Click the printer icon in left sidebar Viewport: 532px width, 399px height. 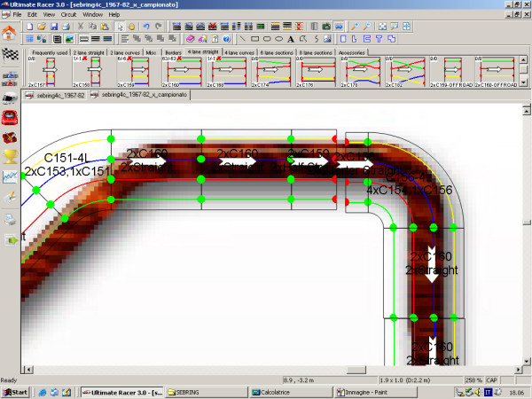[10, 218]
